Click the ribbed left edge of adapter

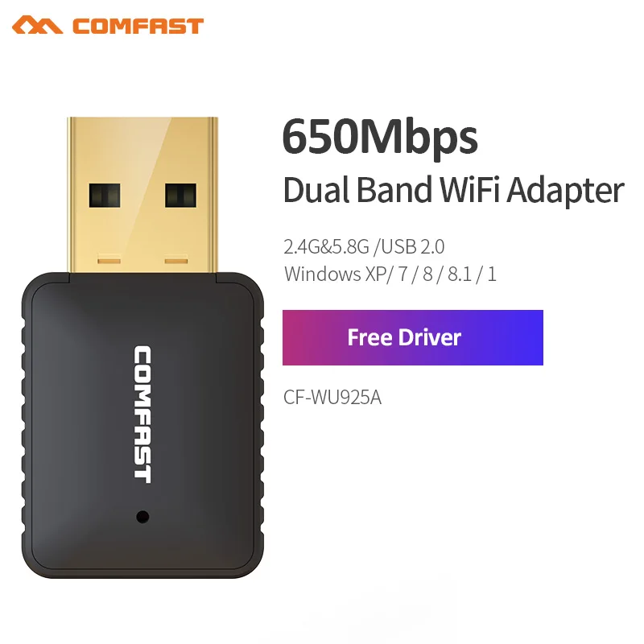point(25,425)
